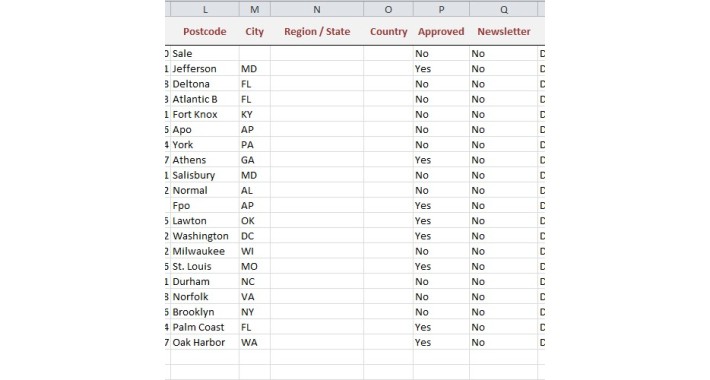Image resolution: width=710 pixels, height=380 pixels.
Task: Select column O header
Action: pyautogui.click(x=388, y=10)
